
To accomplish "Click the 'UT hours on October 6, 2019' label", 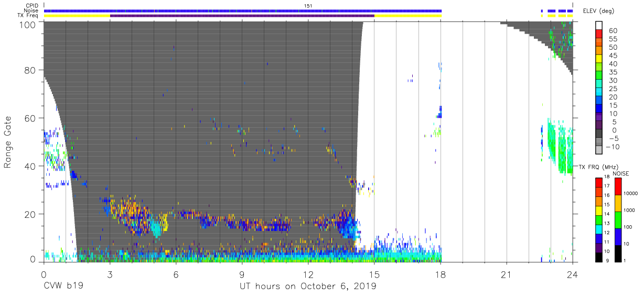I will (308, 287).
